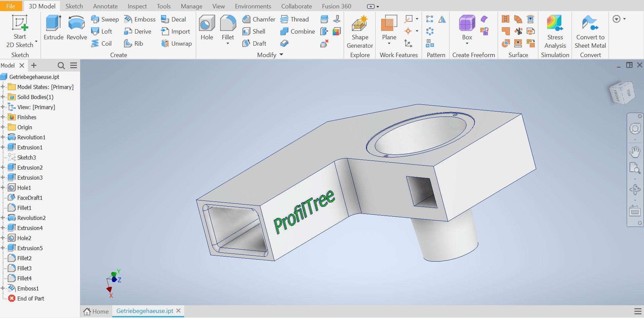Select the Draft tool
The width and height of the screenshot is (644, 318).
pos(254,44)
